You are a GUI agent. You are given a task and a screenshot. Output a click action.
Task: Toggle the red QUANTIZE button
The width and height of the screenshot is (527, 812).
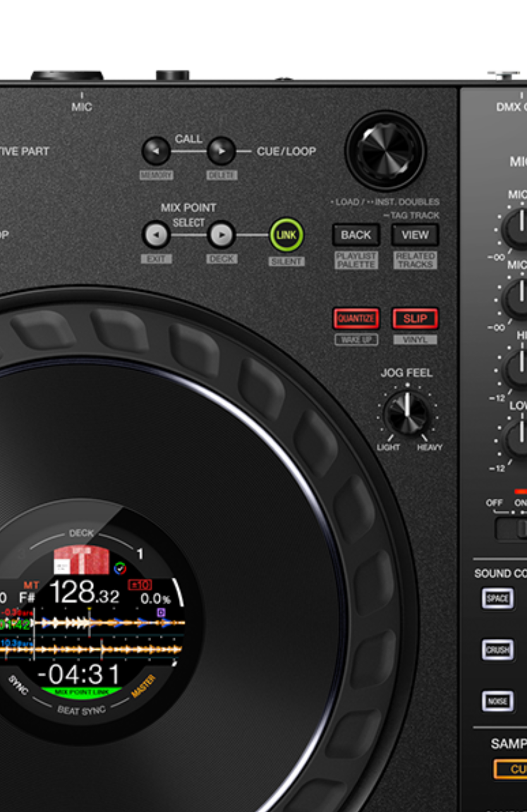point(356,319)
